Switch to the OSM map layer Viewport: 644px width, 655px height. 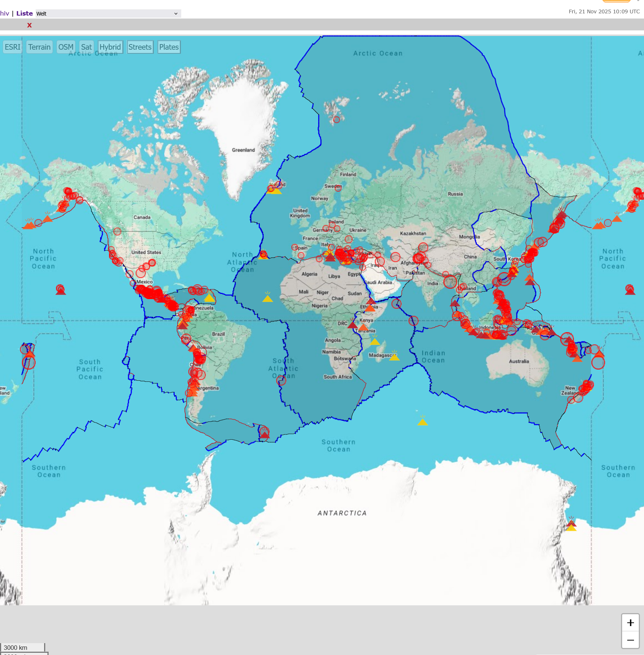[66, 47]
